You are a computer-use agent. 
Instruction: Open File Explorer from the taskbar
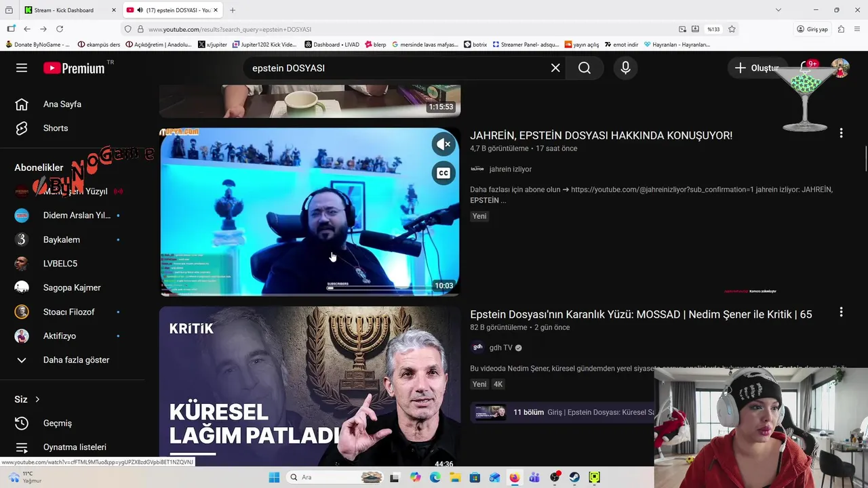tap(455, 477)
